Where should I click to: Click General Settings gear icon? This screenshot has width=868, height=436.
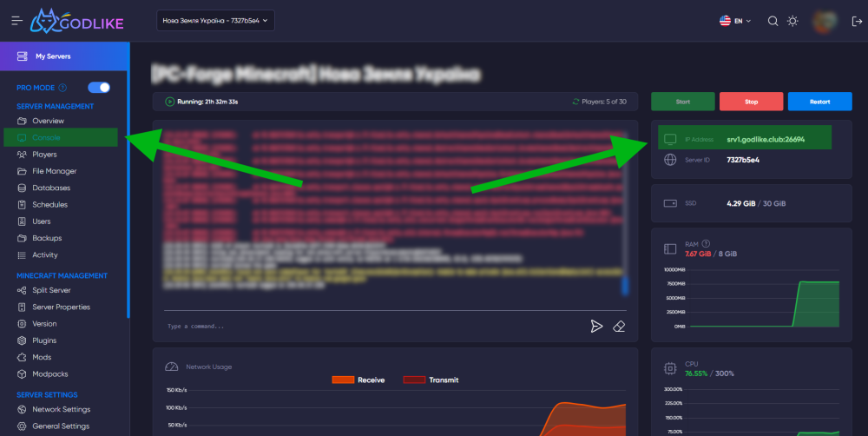point(22,426)
